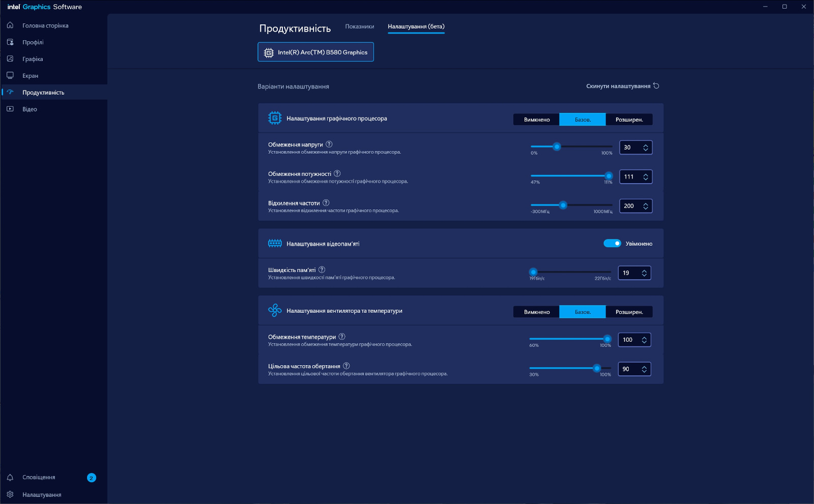
Task: Click the frequency offset slider handle
Action: coord(563,205)
